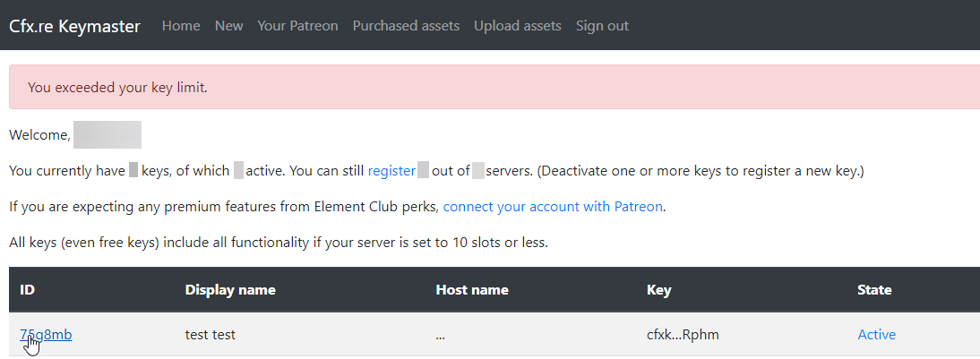
Task: Sign out of Keymaster
Action: point(602,26)
